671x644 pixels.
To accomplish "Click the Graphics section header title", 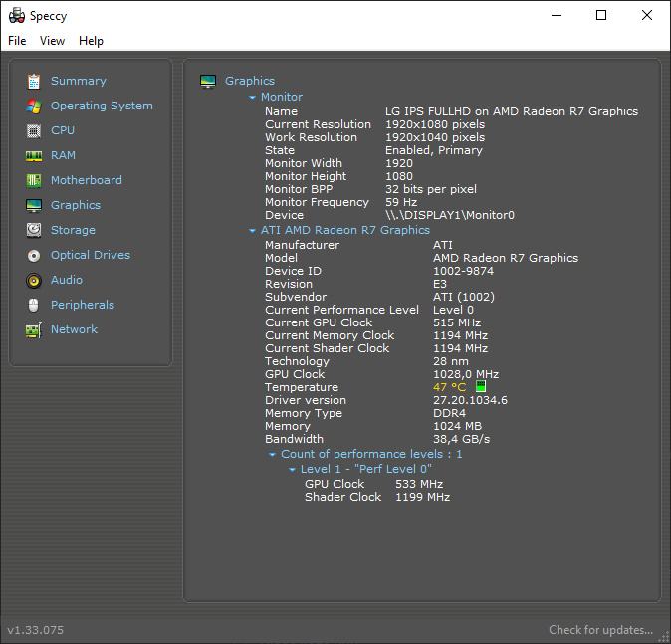I will [x=249, y=81].
